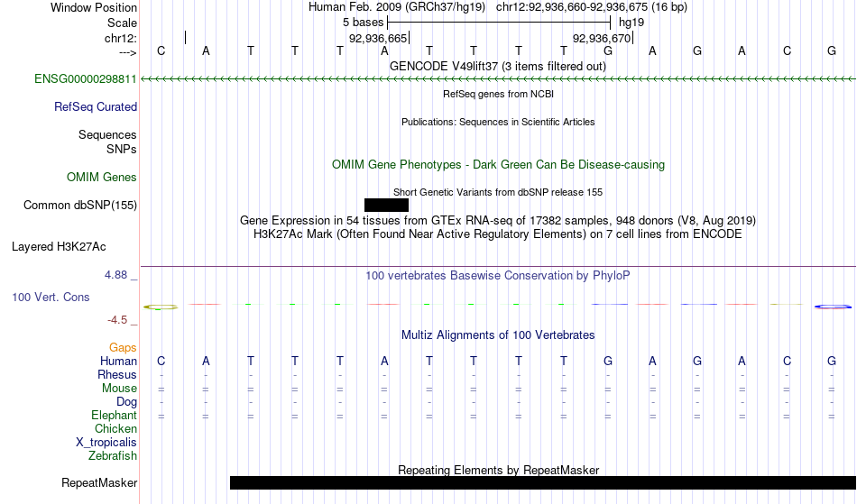Click the ---> base strand arrow label
This screenshot has height=504, width=857.
pos(127,52)
